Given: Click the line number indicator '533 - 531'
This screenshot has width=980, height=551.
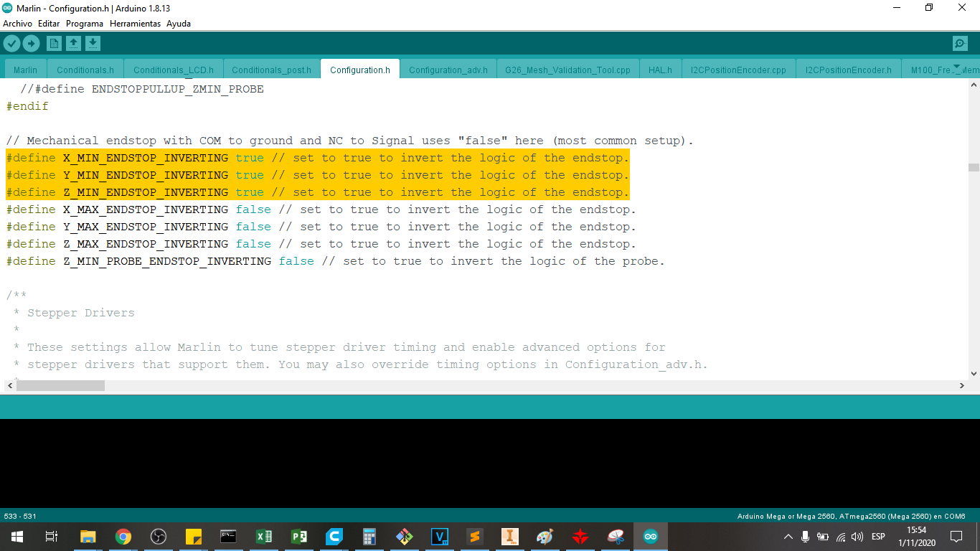Looking at the screenshot, I should (x=20, y=516).
